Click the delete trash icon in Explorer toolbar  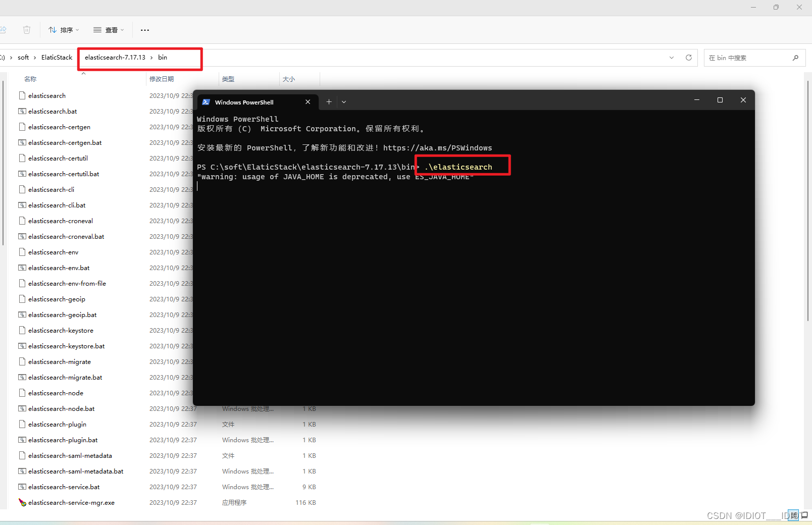(27, 30)
